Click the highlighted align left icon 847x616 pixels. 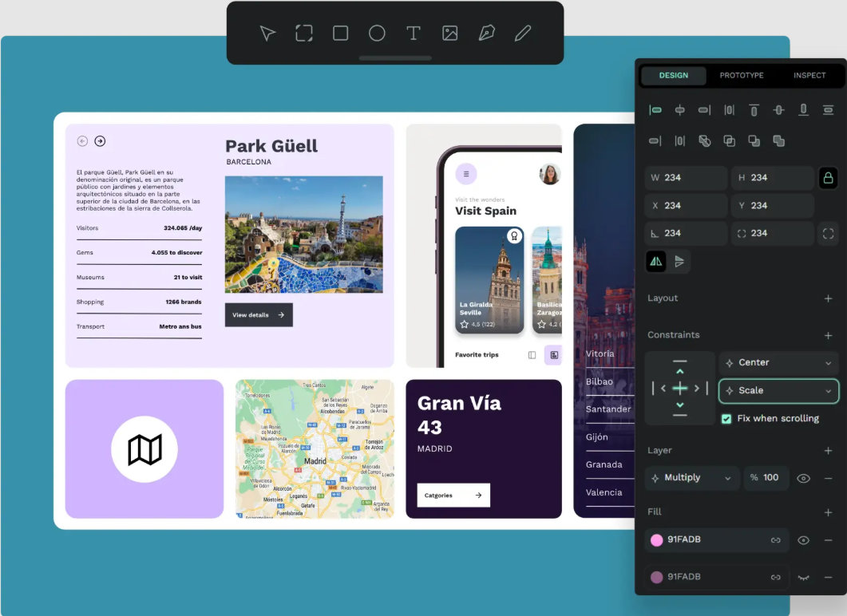pos(655,110)
